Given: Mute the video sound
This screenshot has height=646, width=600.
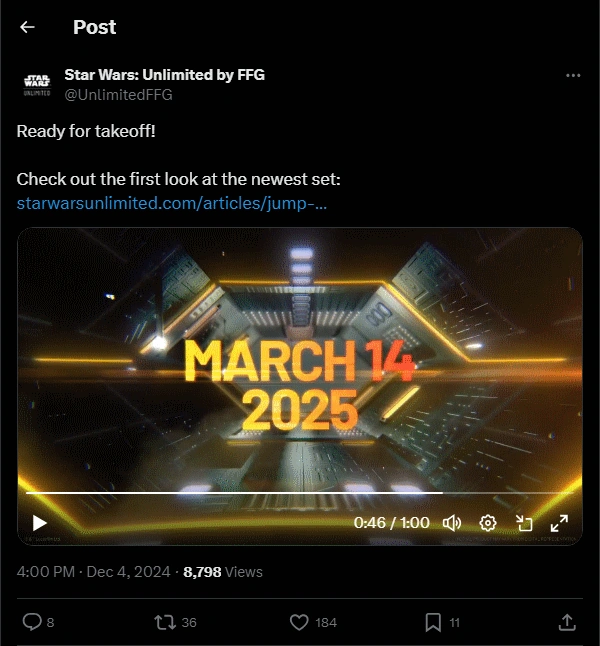Looking at the screenshot, I should 452,522.
